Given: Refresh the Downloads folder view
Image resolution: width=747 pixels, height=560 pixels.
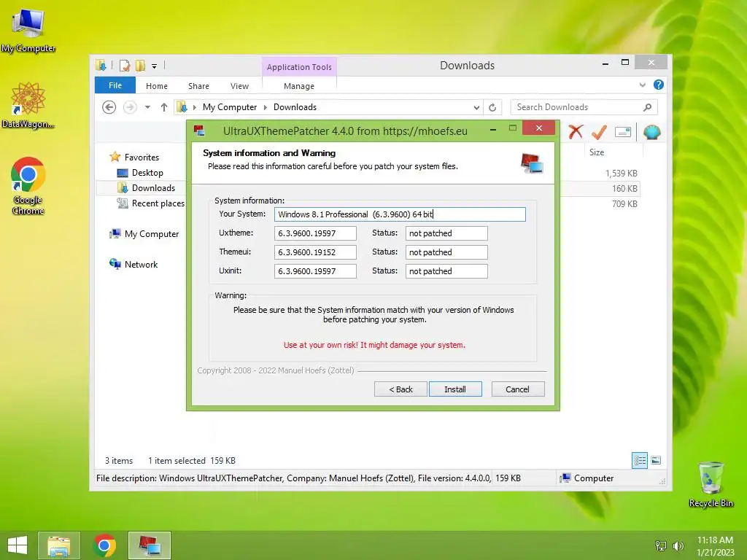Looking at the screenshot, I should pyautogui.click(x=492, y=108).
